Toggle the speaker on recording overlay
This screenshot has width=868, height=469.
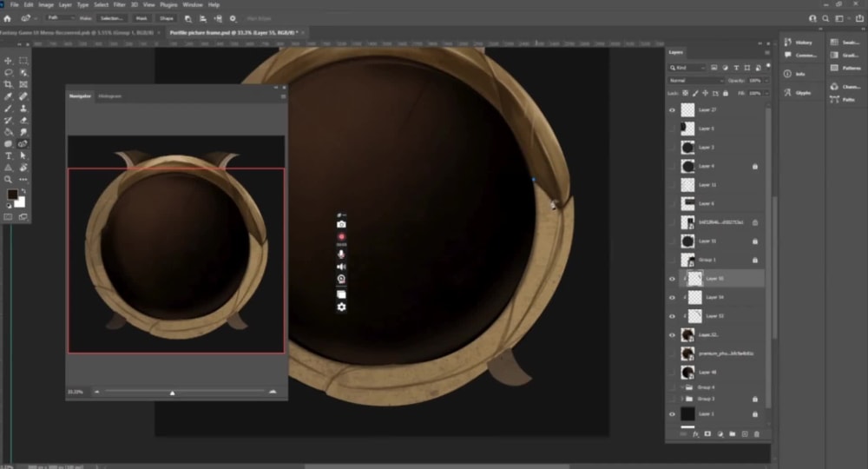[341, 267]
